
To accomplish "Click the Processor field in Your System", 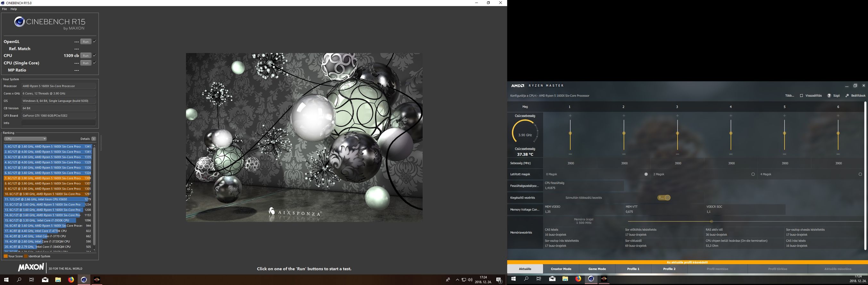I will click(x=59, y=86).
